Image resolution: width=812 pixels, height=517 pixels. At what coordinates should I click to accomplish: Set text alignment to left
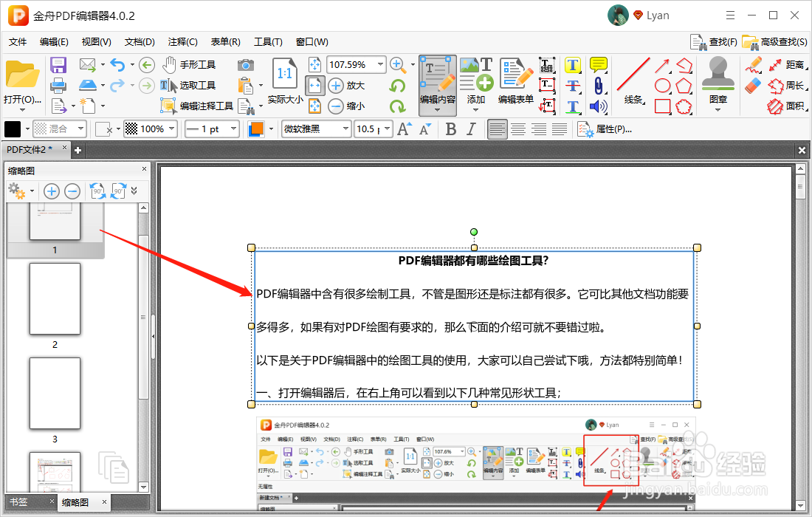point(497,129)
